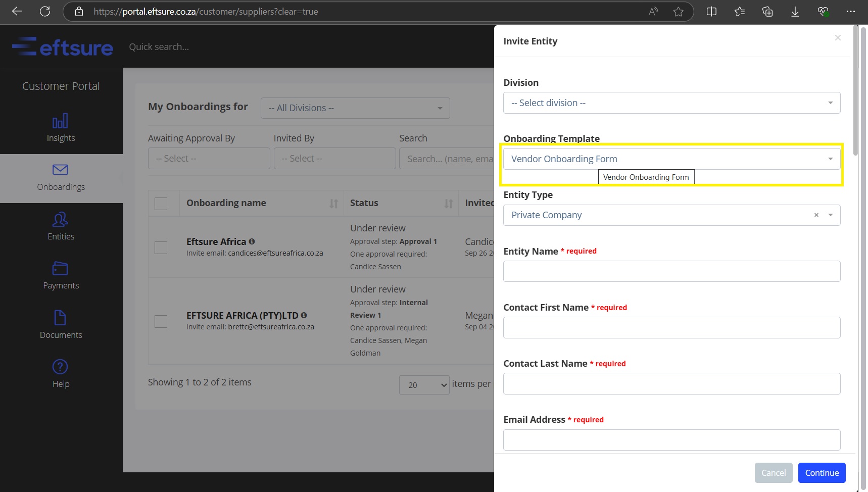Select the Onboardings sidebar menu item
This screenshot has width=868, height=492.
pos(61,178)
